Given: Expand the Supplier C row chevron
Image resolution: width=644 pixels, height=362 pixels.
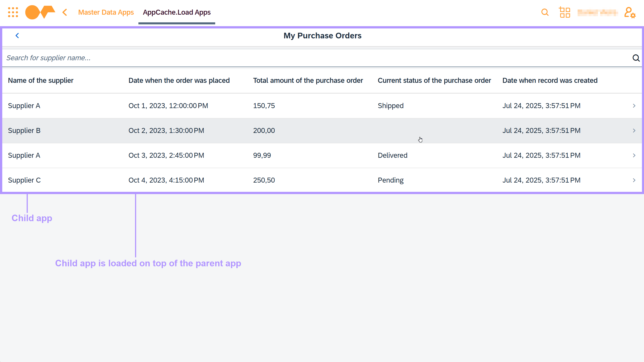Looking at the screenshot, I should [634, 180].
